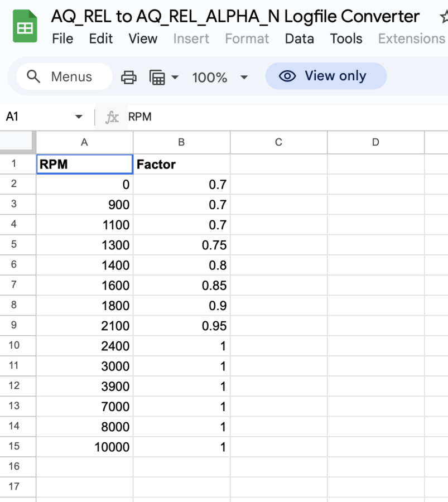This screenshot has width=448, height=502.
Task: Click the cell containing RPM 10000
Action: [x=85, y=447]
